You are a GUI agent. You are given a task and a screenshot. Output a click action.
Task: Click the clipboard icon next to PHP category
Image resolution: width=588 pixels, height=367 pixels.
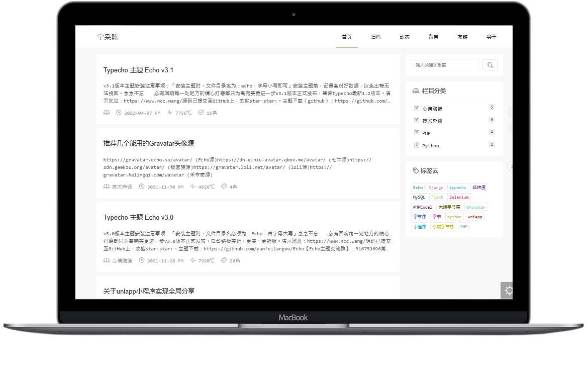coord(416,133)
